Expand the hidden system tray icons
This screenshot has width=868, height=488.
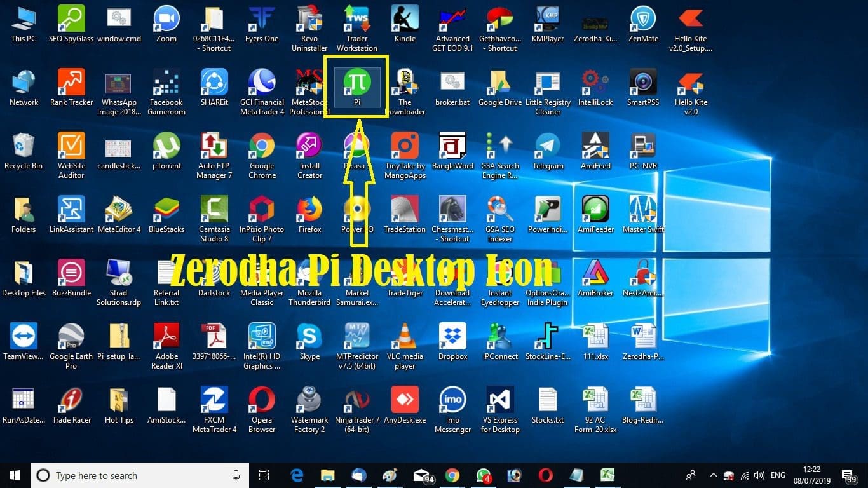[x=713, y=475]
